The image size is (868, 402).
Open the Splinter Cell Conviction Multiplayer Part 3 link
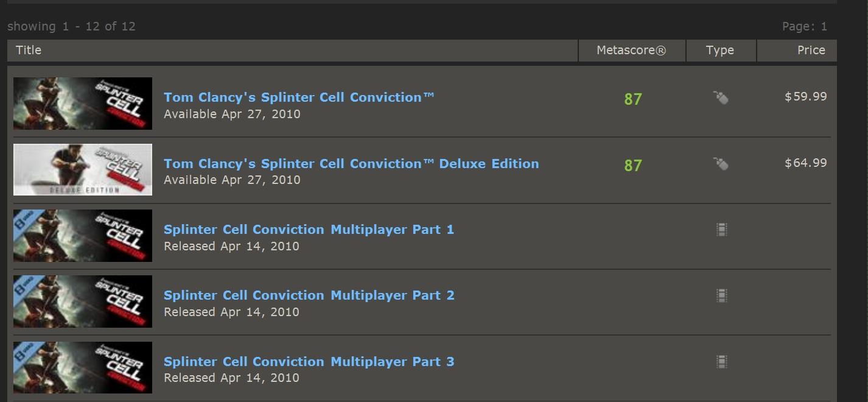(309, 362)
